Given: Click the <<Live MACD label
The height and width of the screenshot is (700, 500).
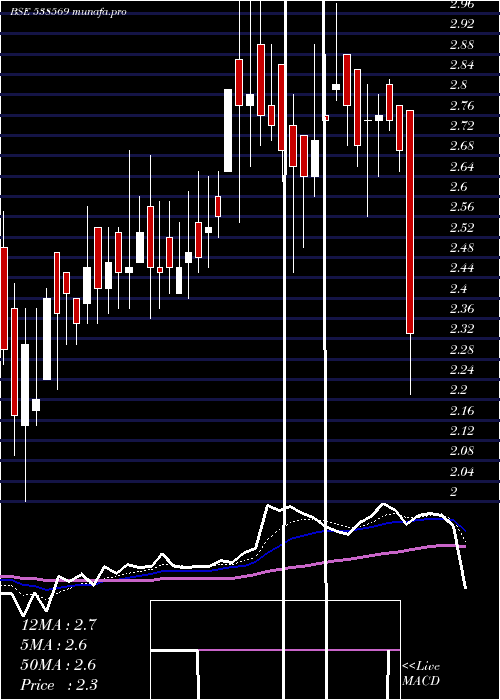Looking at the screenshot, I should pyautogui.click(x=421, y=674).
